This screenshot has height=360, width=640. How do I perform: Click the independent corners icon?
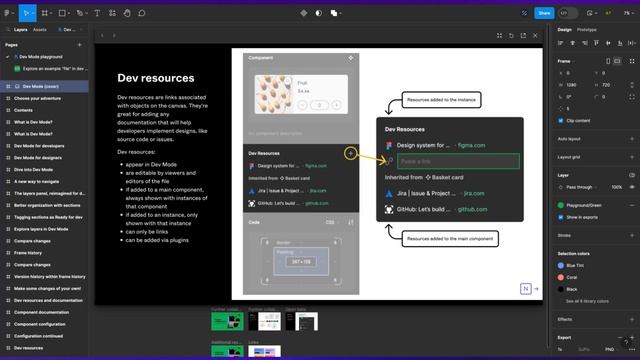coord(632,97)
